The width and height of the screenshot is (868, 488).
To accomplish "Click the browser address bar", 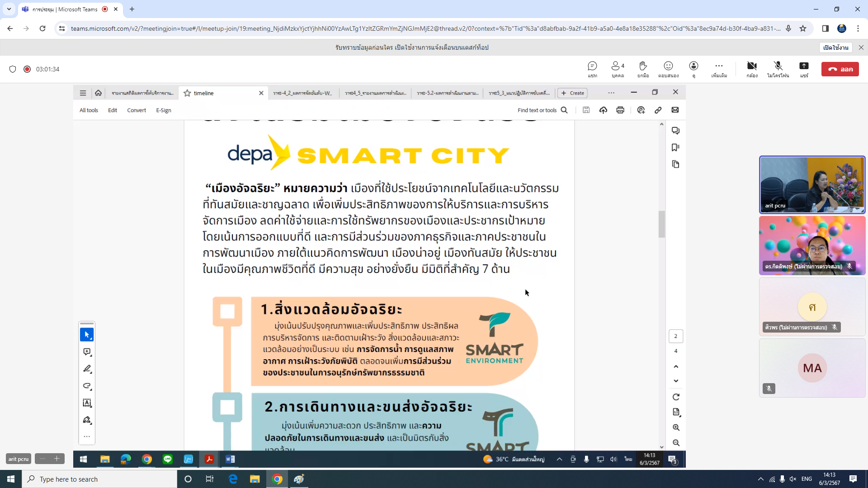I will click(425, 28).
